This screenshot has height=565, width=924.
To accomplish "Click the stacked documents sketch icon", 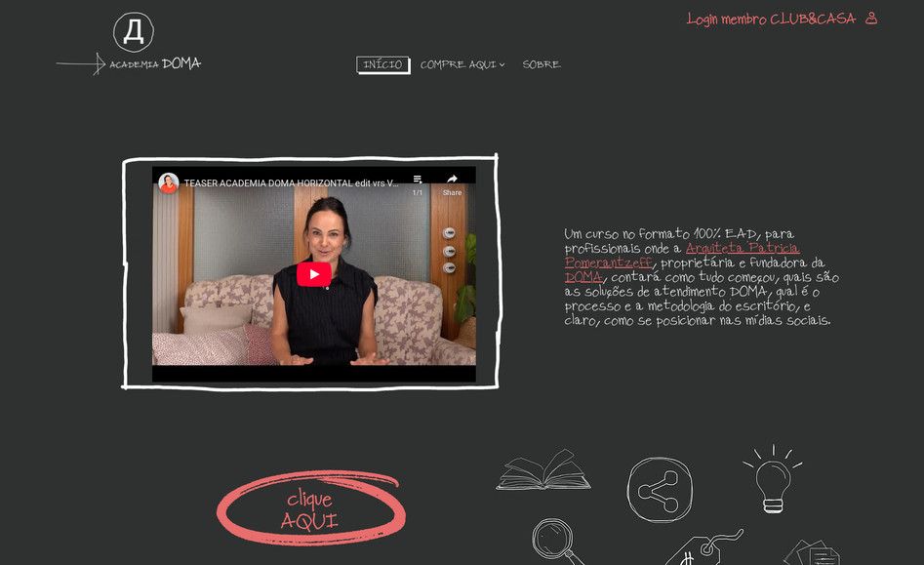I will (813, 552).
